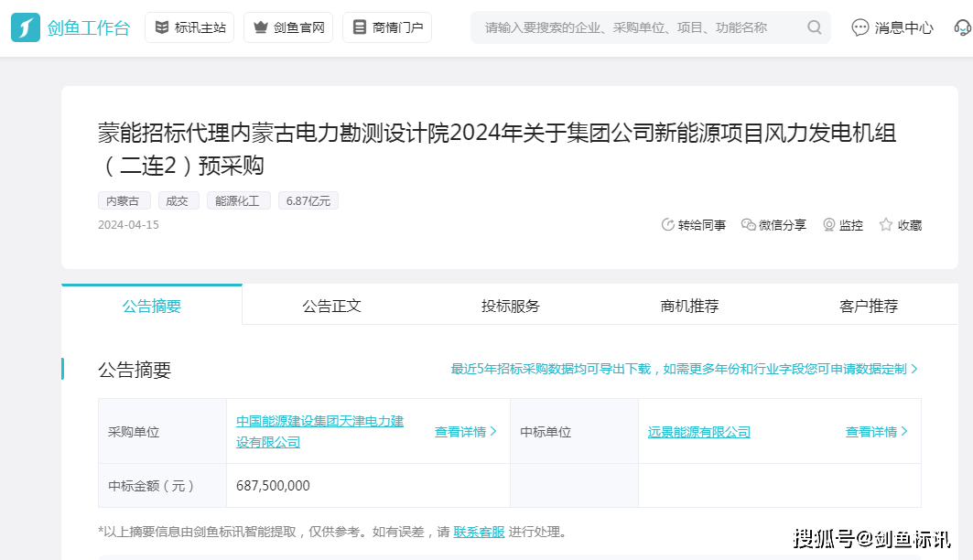
Task: Click the 标讯主站 book icon
Action: click(162, 27)
